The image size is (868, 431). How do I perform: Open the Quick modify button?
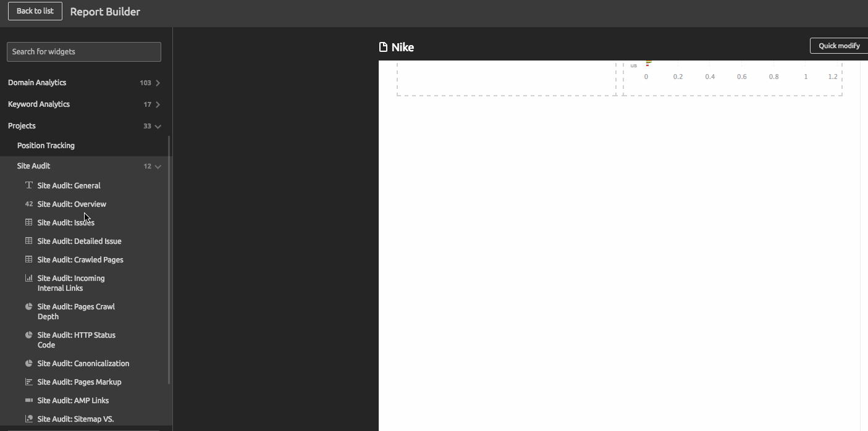[839, 46]
